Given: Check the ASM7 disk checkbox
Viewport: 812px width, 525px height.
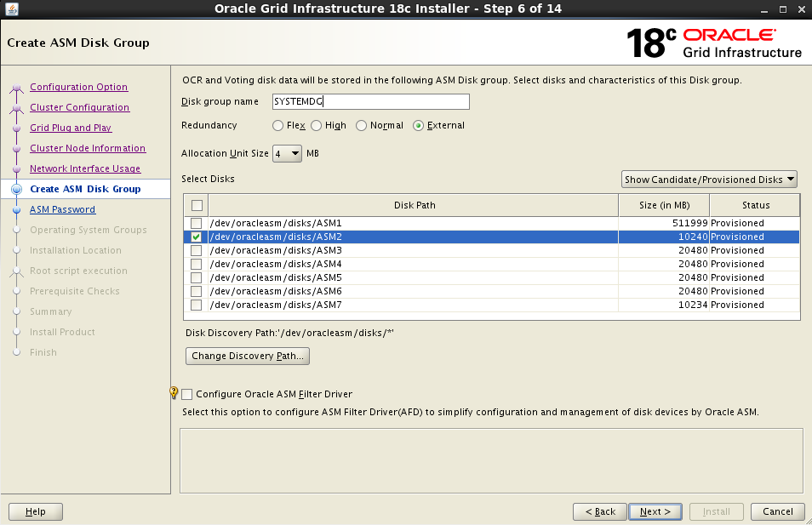Looking at the screenshot, I should coord(197,305).
